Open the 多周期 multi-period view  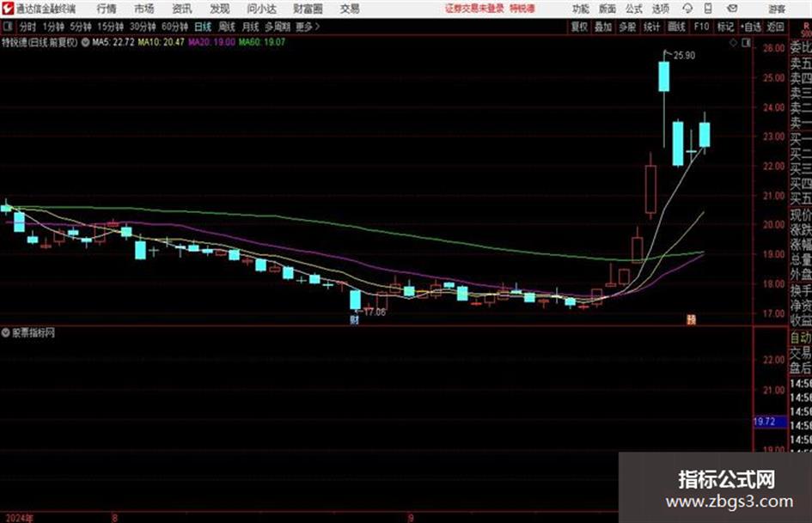[x=278, y=27]
